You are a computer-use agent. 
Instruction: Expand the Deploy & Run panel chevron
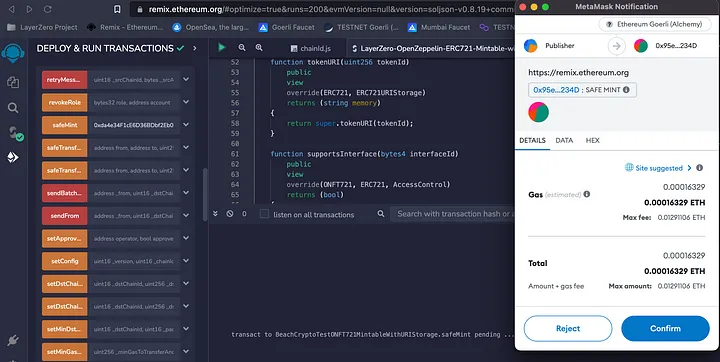195,48
